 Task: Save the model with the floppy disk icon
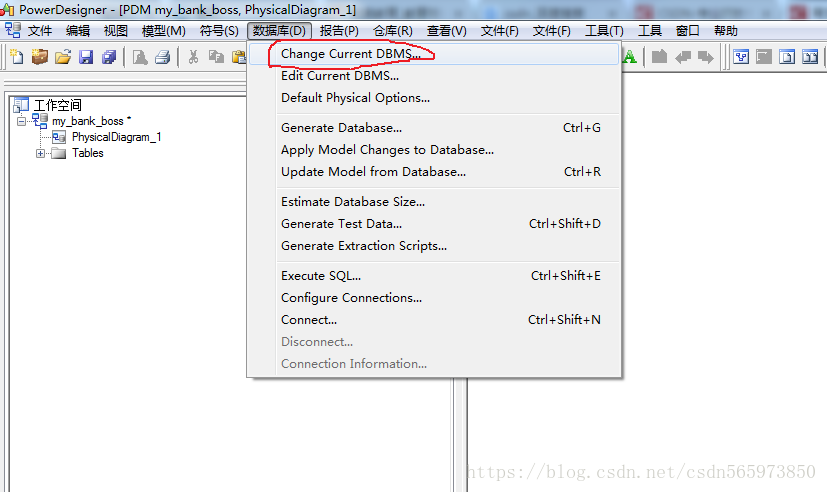click(86, 56)
